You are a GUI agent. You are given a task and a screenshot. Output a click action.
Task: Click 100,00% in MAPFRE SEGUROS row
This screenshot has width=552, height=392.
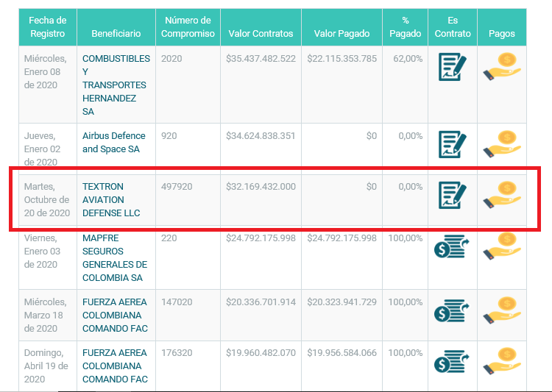coord(406,238)
